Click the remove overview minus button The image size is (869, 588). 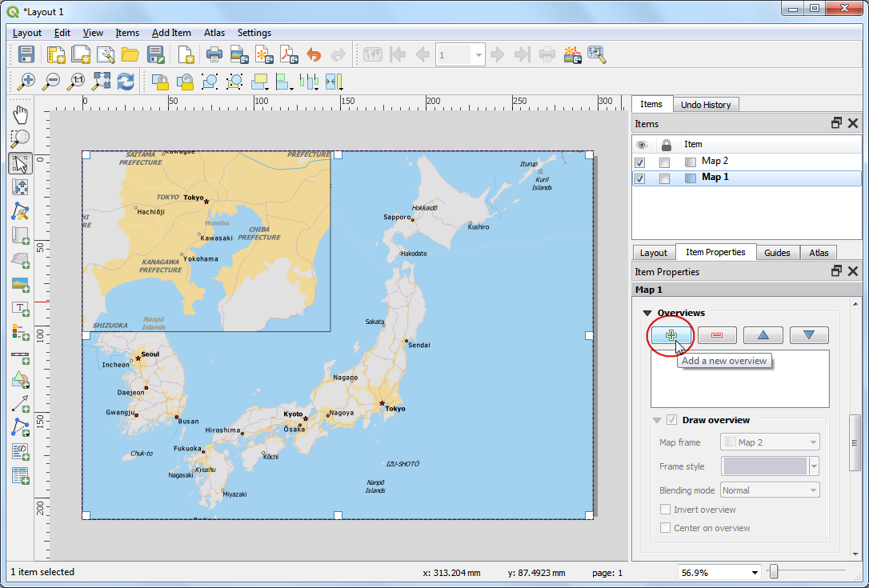717,335
